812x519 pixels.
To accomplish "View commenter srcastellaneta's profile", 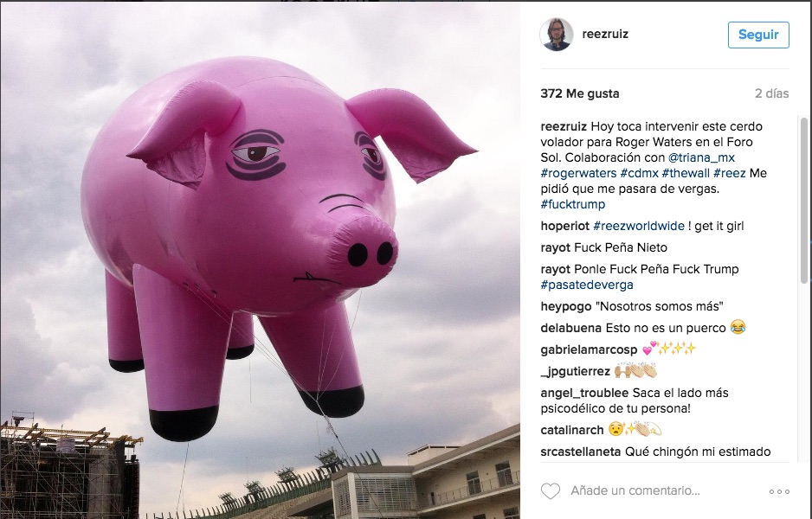I will click(x=581, y=452).
